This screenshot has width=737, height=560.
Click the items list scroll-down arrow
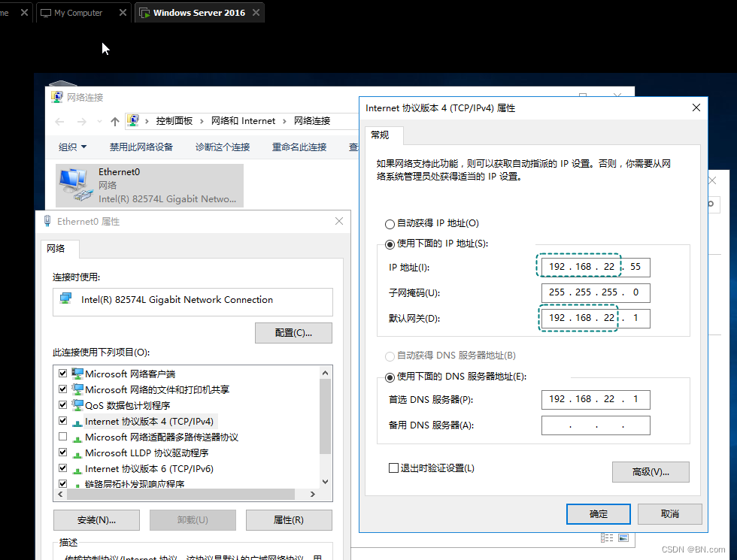coord(325,482)
